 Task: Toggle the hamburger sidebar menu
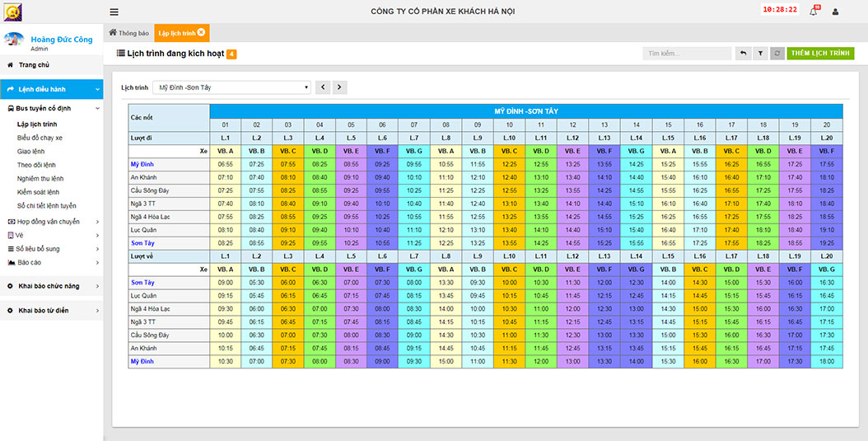(114, 12)
